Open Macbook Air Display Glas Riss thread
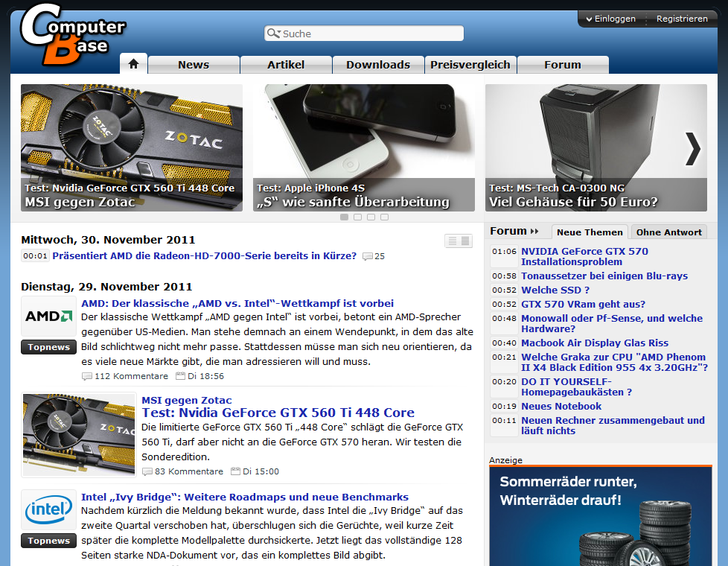Image resolution: width=728 pixels, height=566 pixels. tap(595, 343)
